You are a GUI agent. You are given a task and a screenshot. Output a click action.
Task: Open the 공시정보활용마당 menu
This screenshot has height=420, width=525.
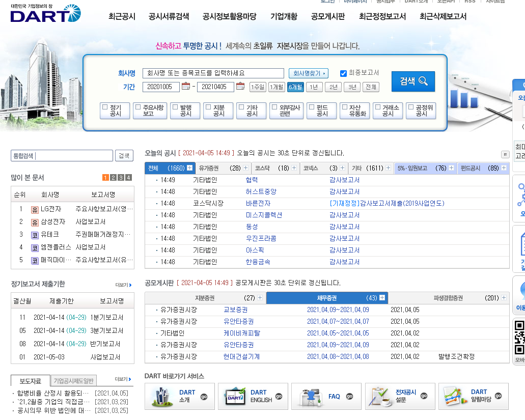point(229,16)
